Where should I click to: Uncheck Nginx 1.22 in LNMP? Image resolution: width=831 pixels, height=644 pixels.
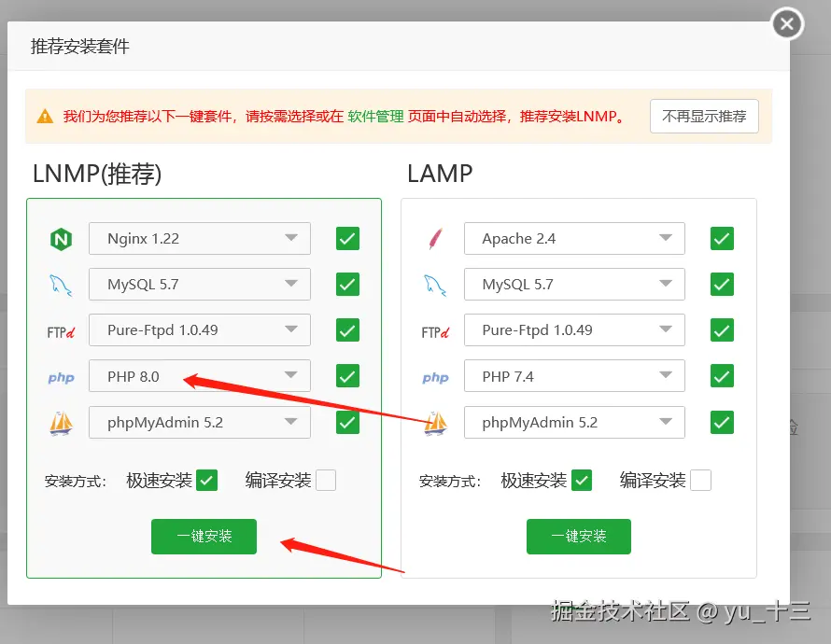pyautogui.click(x=347, y=238)
